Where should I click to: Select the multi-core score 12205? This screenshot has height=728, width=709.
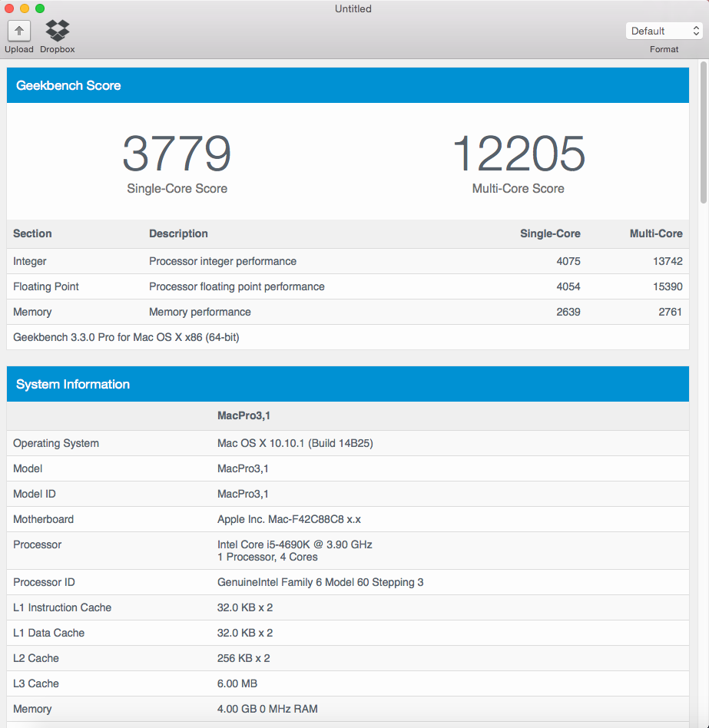[x=518, y=154]
